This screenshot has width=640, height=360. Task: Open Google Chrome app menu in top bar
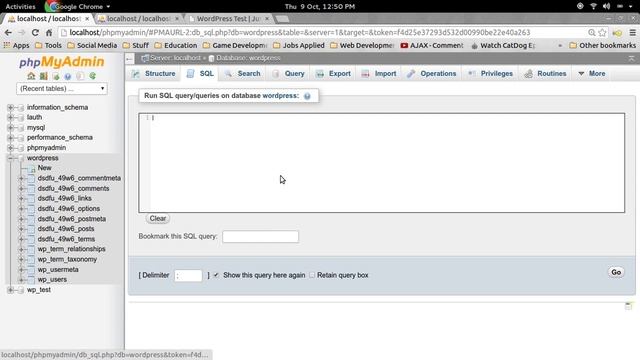click(78, 7)
